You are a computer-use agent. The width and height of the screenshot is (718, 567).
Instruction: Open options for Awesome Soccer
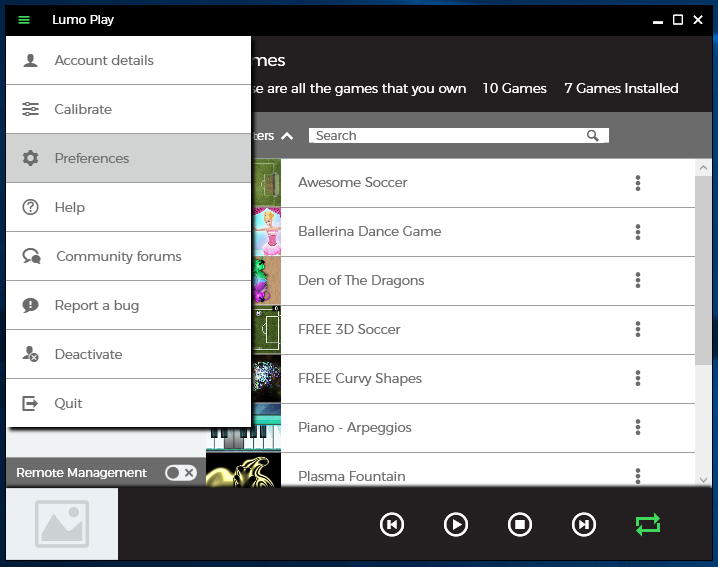pyautogui.click(x=637, y=183)
